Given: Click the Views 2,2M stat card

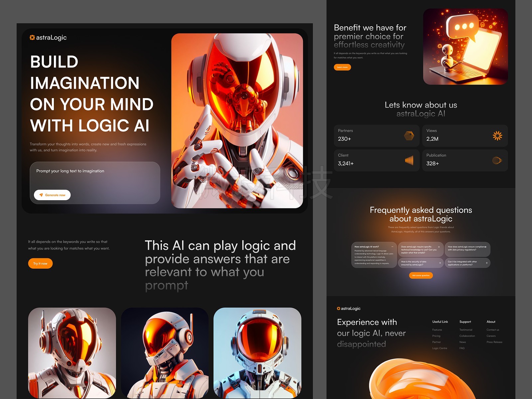Looking at the screenshot, I should pyautogui.click(x=465, y=136).
